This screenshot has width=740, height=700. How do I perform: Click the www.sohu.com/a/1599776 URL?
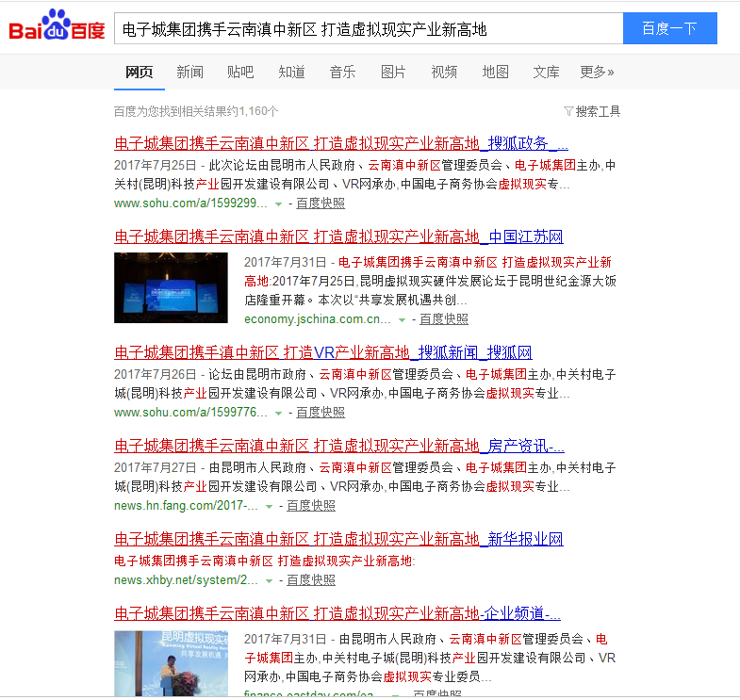(190, 413)
